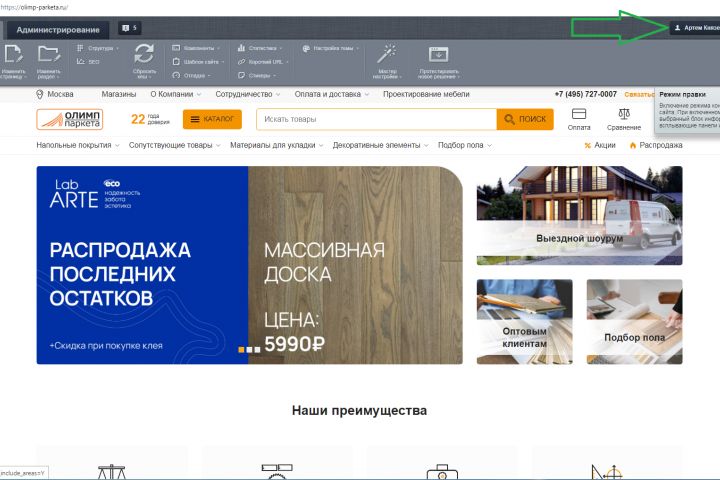Click the magnifier icon in ПОИСК button

tap(509, 119)
